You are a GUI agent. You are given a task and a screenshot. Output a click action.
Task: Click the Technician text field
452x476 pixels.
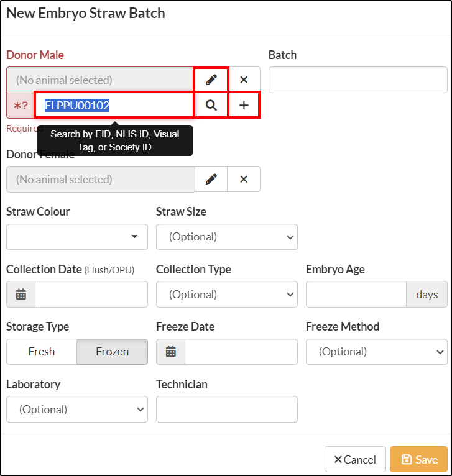[227, 410]
